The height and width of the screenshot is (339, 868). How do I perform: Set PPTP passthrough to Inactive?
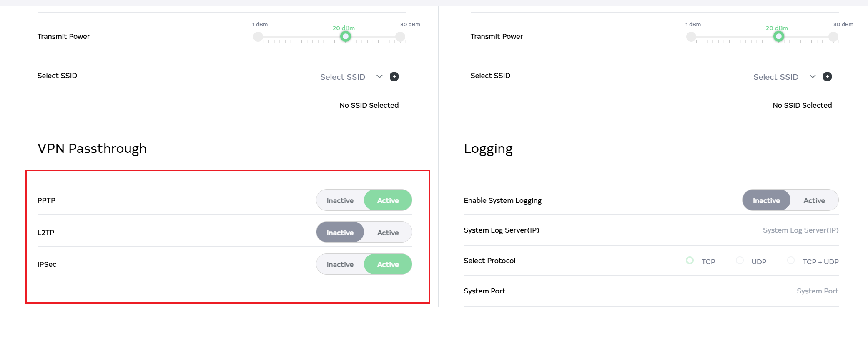click(x=340, y=200)
